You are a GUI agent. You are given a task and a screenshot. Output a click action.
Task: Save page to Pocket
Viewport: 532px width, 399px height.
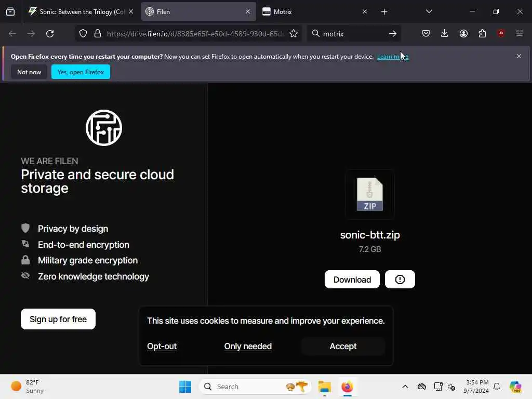pyautogui.click(x=426, y=33)
